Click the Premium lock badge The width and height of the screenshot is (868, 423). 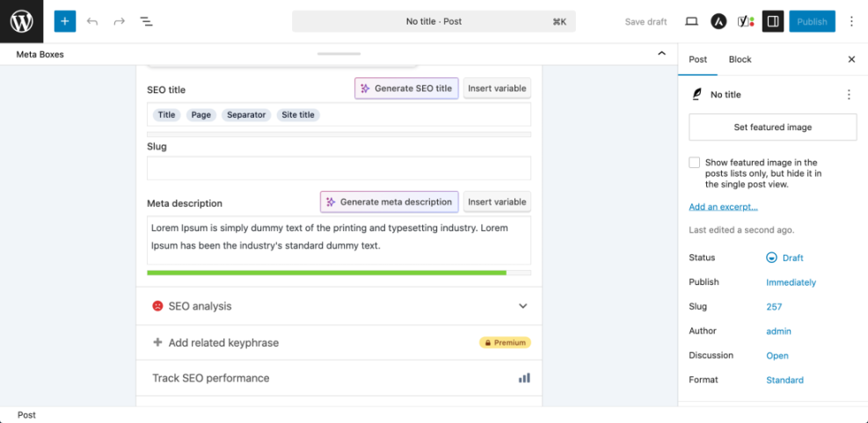(x=505, y=343)
